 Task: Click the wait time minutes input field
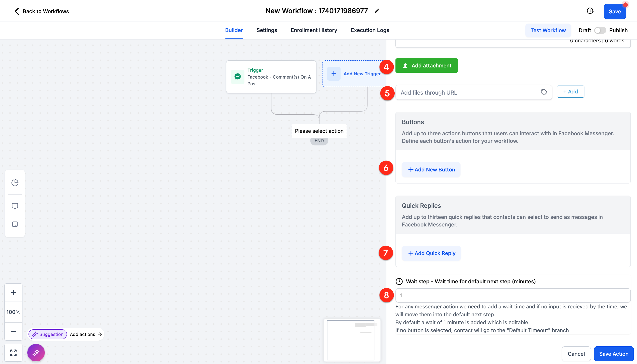[x=513, y=295]
